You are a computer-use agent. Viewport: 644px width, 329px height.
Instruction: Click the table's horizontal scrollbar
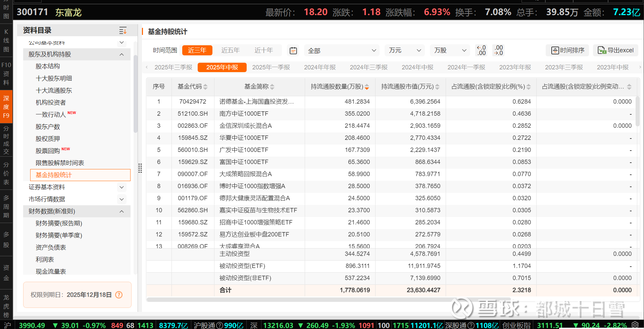(329, 299)
